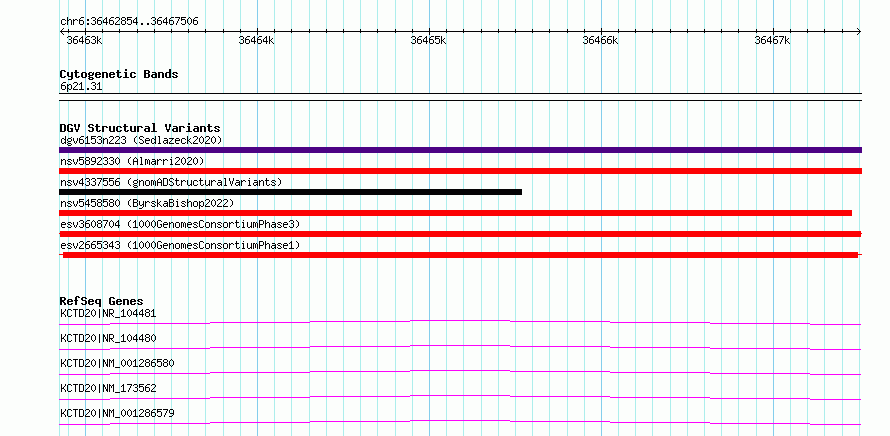Viewport: 890px width, 436px height.
Task: Click the 6p21.31 cytogenetic band label
Action: (81, 87)
